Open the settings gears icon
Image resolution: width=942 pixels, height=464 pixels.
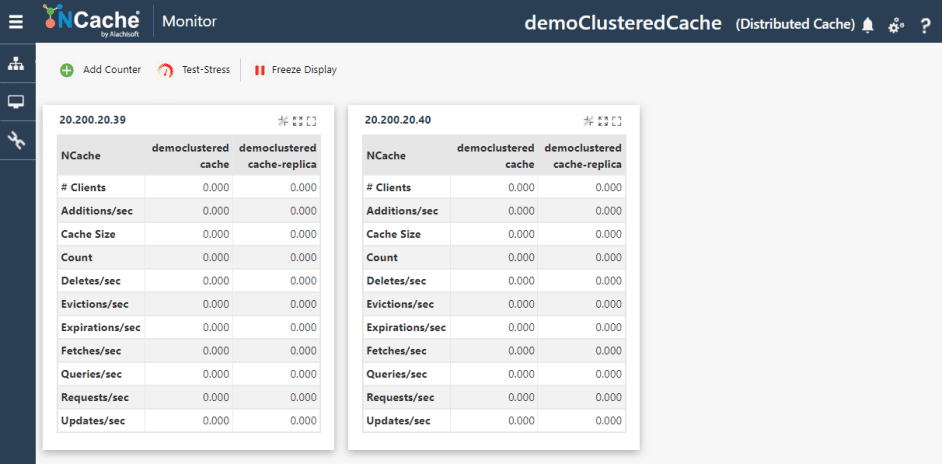pyautogui.click(x=896, y=25)
